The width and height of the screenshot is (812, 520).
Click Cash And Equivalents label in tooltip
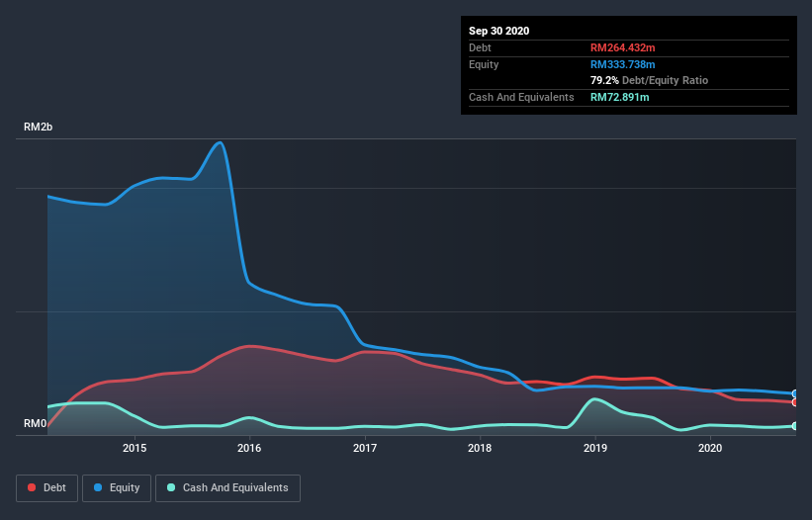[x=521, y=97]
